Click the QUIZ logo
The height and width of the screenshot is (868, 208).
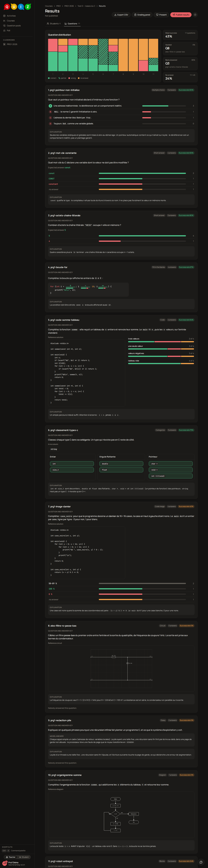(17, 6)
